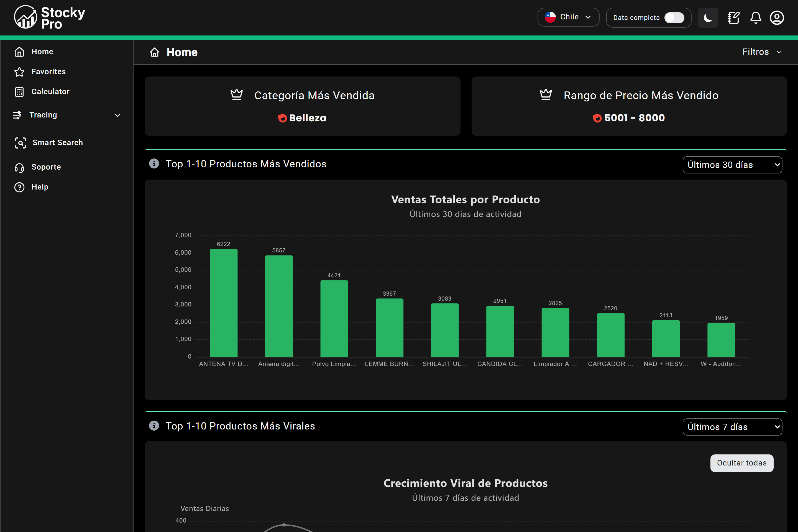Image resolution: width=798 pixels, height=532 pixels.
Task: Click the Belleza category label
Action: (308, 118)
